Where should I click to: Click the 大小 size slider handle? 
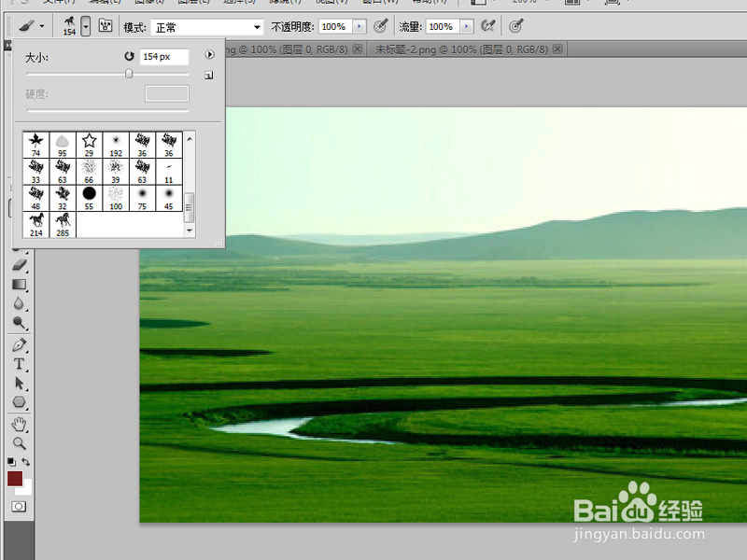[x=129, y=74]
